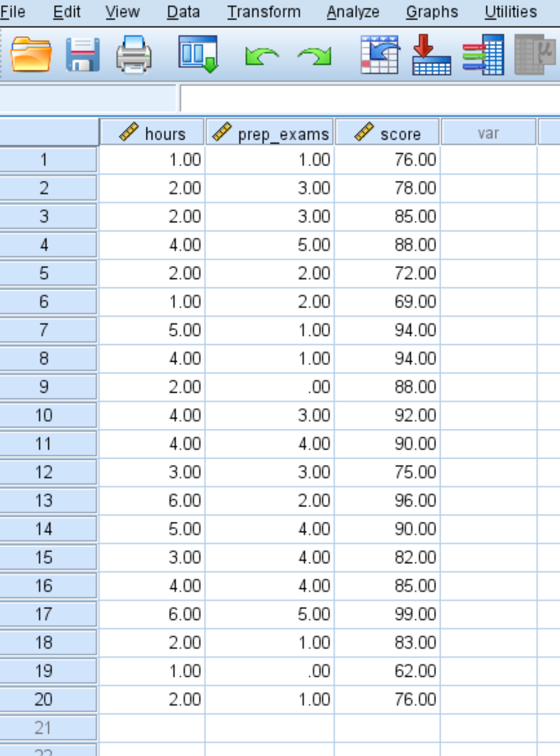Select row header 13
This screenshot has width=560, height=756.
[48, 501]
